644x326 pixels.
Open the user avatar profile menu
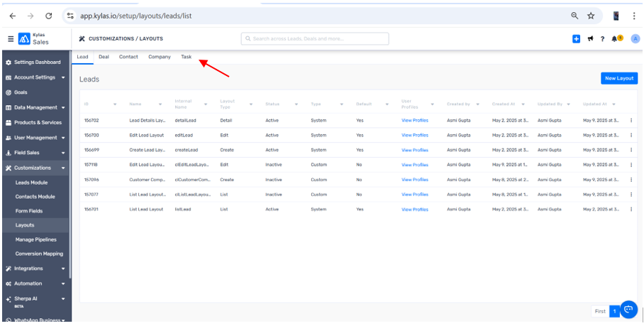(635, 39)
